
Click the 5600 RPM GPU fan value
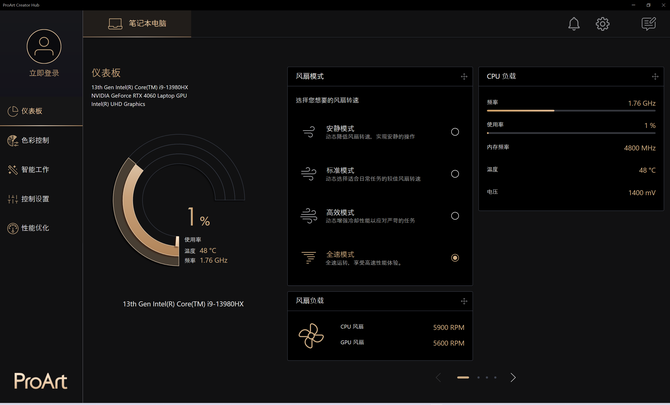(x=449, y=343)
